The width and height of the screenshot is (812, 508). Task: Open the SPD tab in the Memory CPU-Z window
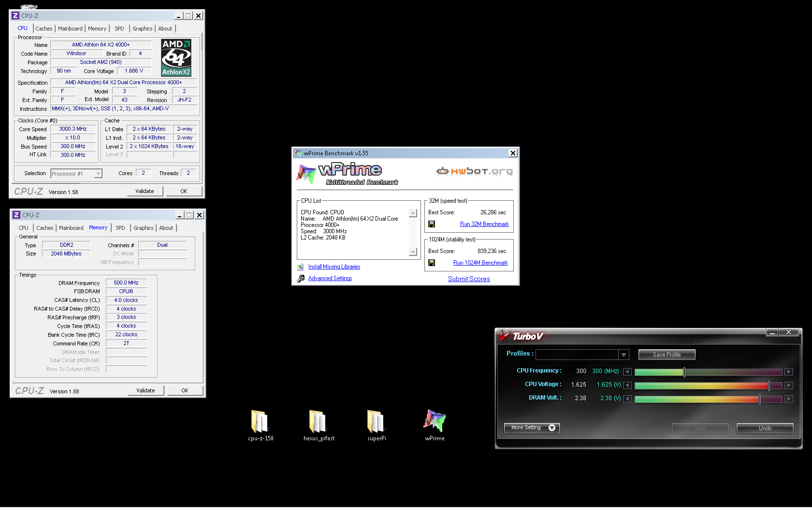(x=120, y=228)
